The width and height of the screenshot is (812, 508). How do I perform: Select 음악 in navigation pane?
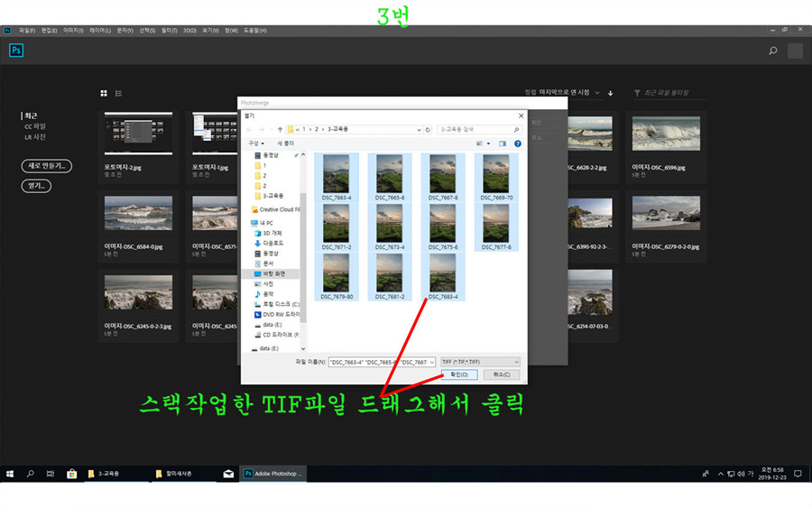pos(263,293)
